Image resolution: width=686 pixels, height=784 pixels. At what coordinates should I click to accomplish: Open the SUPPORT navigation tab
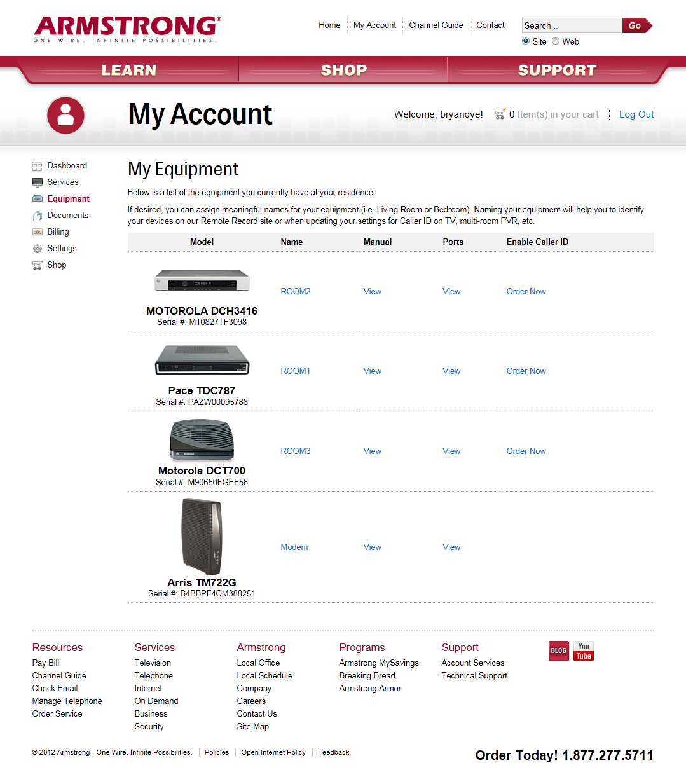(557, 70)
